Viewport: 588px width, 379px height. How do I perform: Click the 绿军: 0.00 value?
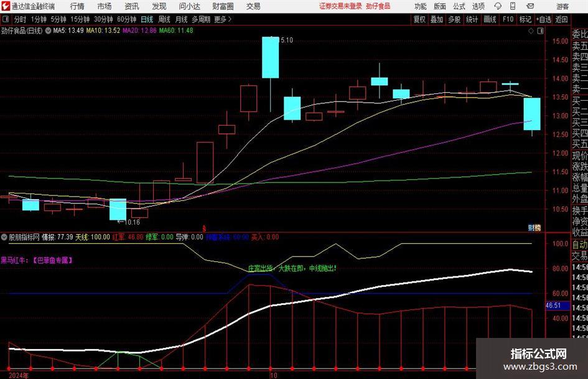(160, 237)
